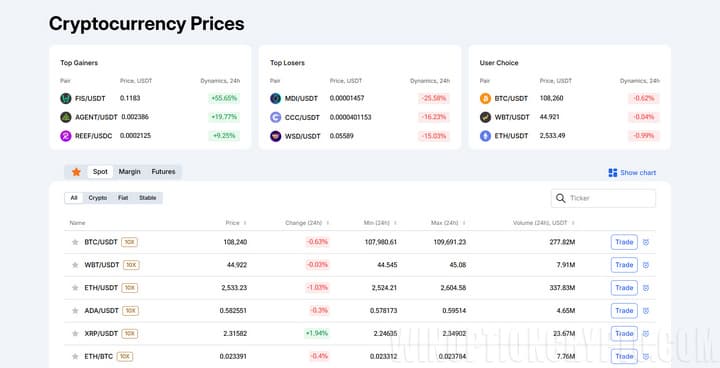Viewport: 720px width, 368px height.
Task: Sort table by Max (24h) column
Action: pos(448,223)
